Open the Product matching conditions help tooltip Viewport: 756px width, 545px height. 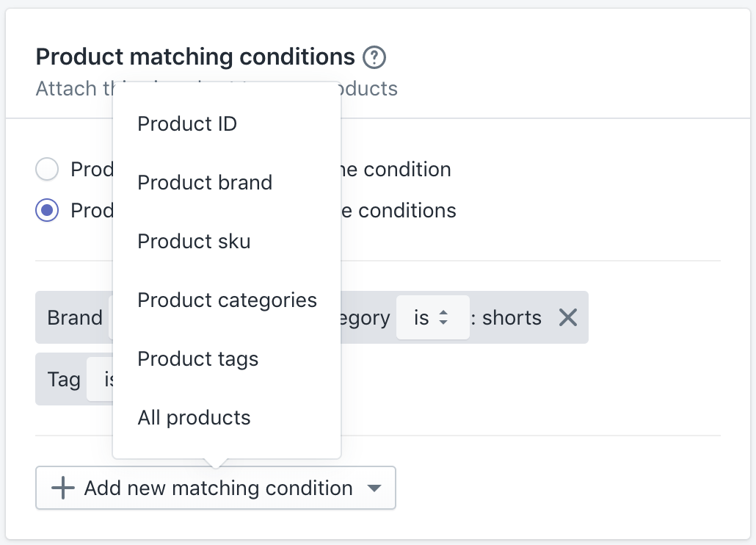pyautogui.click(x=374, y=57)
